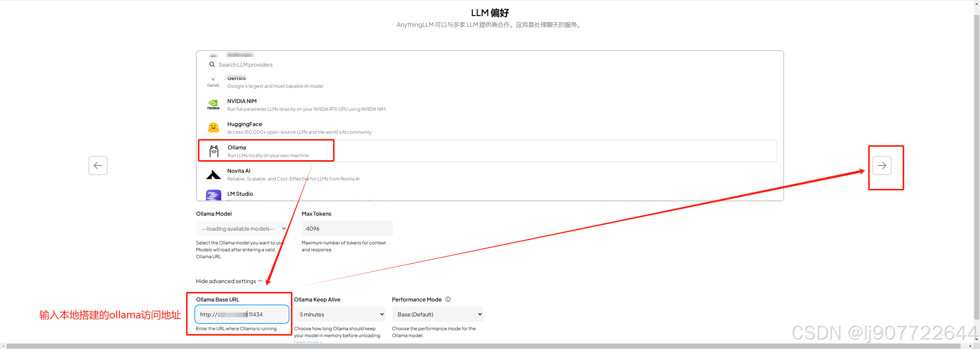This screenshot has width=980, height=349.
Task: Open the Performance Mode dropdown
Action: (x=438, y=314)
